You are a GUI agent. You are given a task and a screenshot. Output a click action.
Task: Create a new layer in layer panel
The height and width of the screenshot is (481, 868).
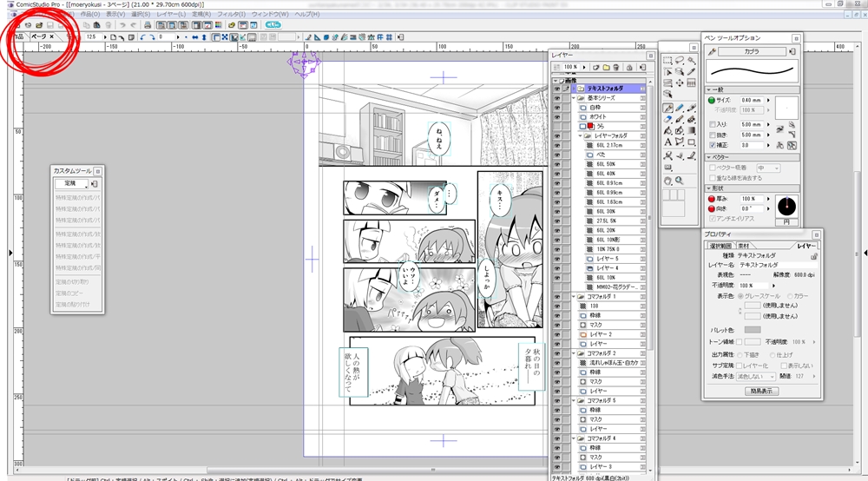coord(596,67)
